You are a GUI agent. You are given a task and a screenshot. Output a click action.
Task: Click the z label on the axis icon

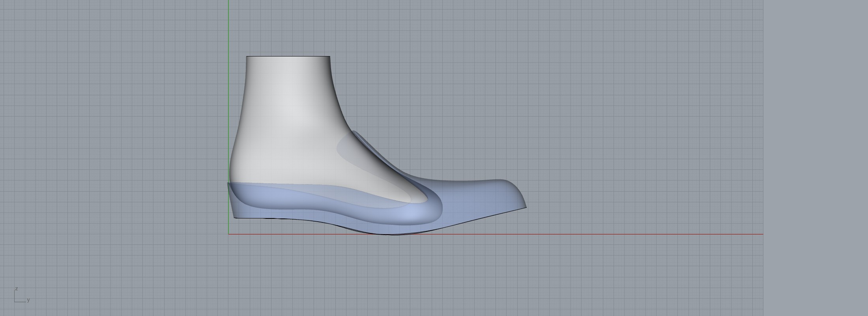tap(16, 289)
